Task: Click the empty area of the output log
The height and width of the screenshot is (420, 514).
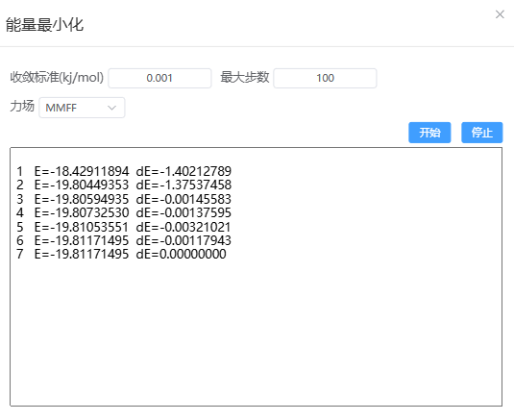Action: [256, 332]
